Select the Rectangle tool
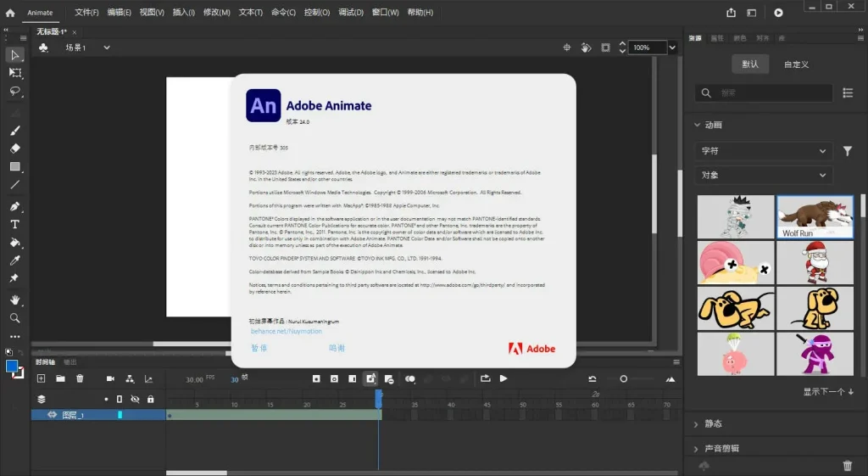Screen dimensions: 868x476 pyautogui.click(x=15, y=167)
